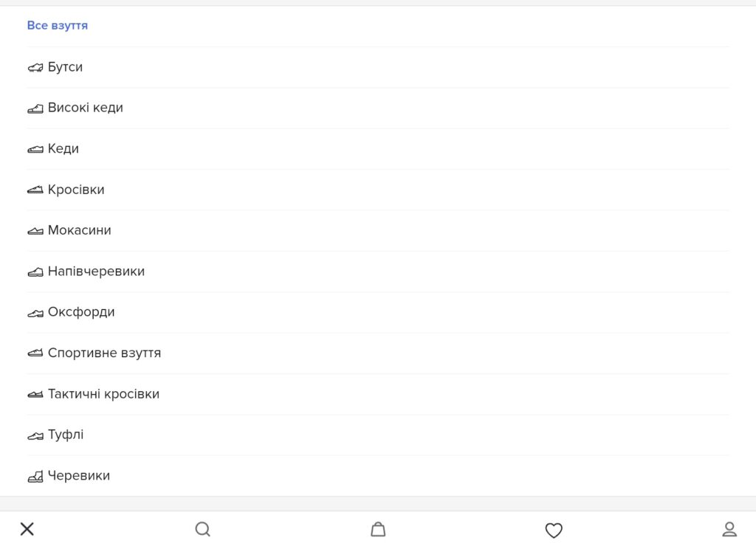Click the boot icon next to Черевики

(x=35, y=475)
